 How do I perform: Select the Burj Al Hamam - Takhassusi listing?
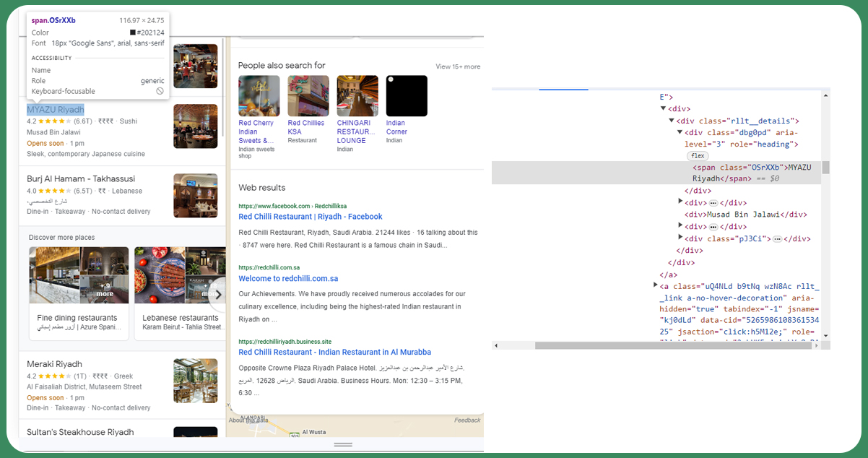81,178
